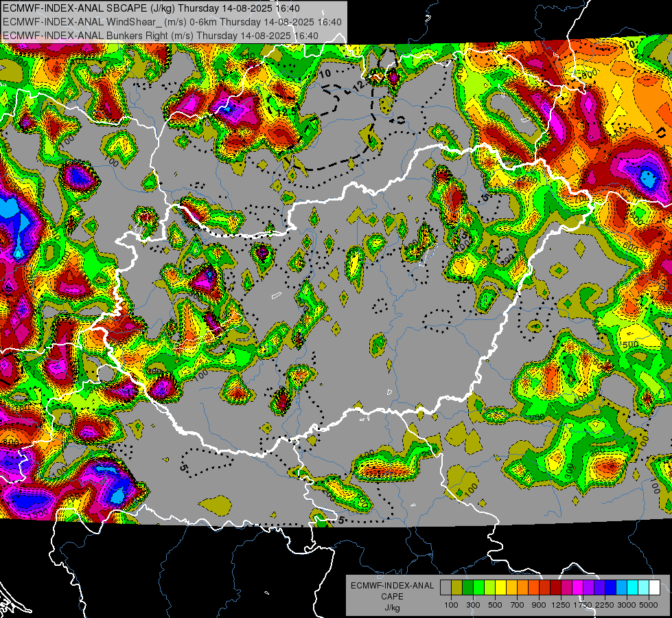The width and height of the screenshot is (672, 618).
Task: Click the legend value '900'
Action: tap(539, 605)
